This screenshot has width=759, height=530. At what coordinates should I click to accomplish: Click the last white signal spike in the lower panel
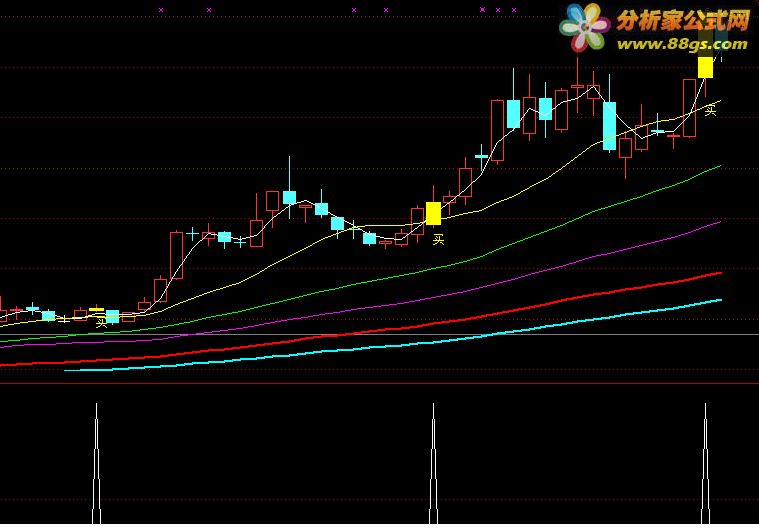coord(705,463)
